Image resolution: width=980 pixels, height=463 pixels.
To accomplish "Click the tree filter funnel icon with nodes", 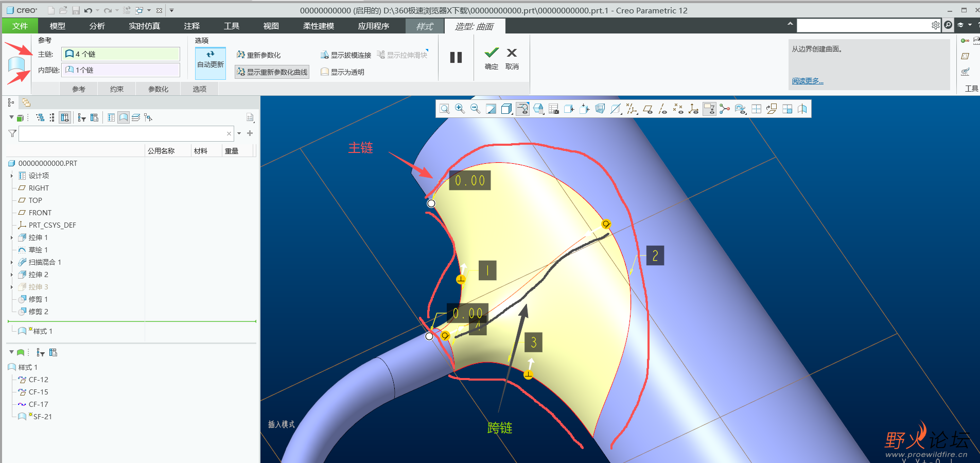I will 82,118.
